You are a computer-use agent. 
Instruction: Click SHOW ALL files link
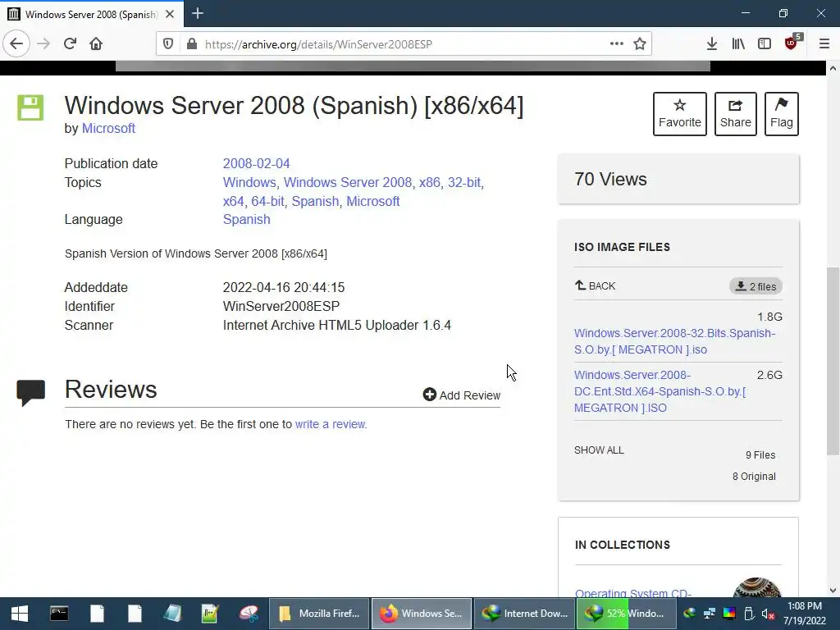pyautogui.click(x=599, y=450)
